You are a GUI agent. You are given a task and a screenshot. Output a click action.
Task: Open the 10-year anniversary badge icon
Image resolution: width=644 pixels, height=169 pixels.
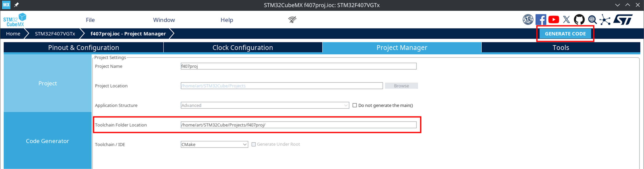[x=528, y=19]
